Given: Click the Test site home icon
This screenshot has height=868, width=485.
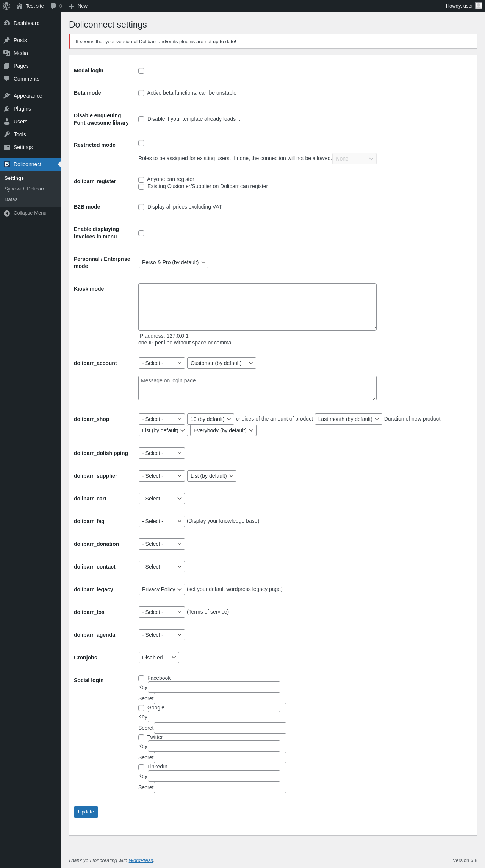Looking at the screenshot, I should click(20, 6).
